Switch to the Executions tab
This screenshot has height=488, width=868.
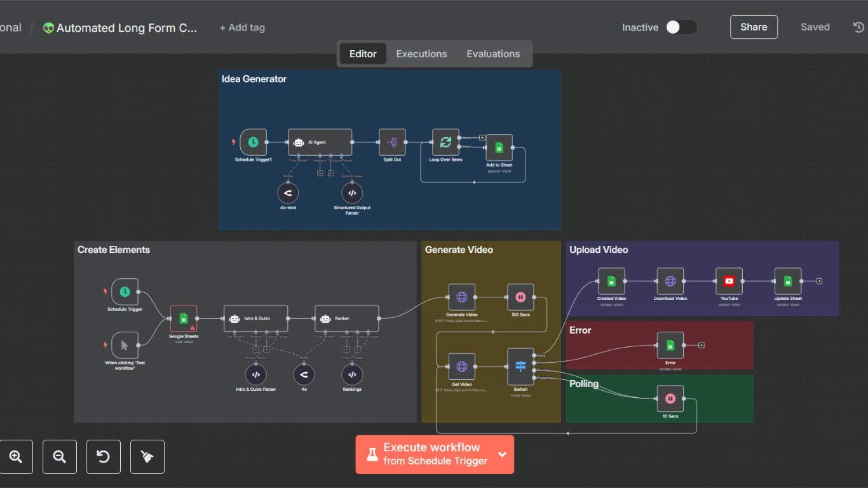[421, 54]
